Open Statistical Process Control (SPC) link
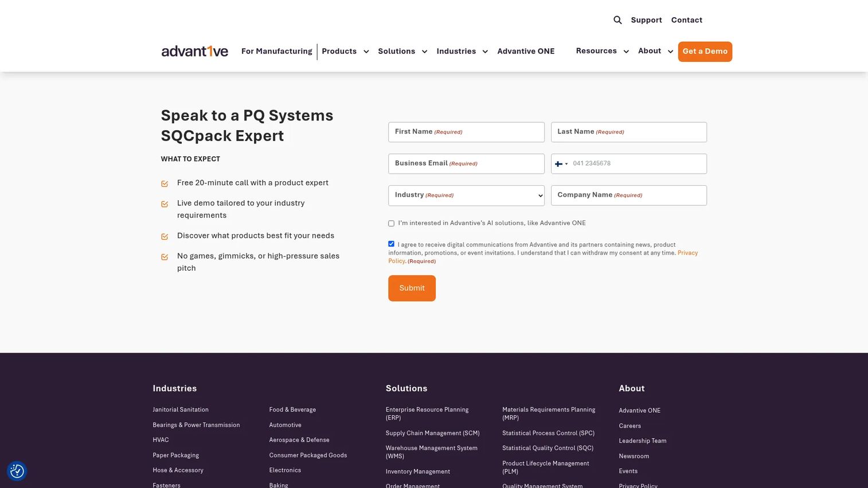 tap(548, 434)
